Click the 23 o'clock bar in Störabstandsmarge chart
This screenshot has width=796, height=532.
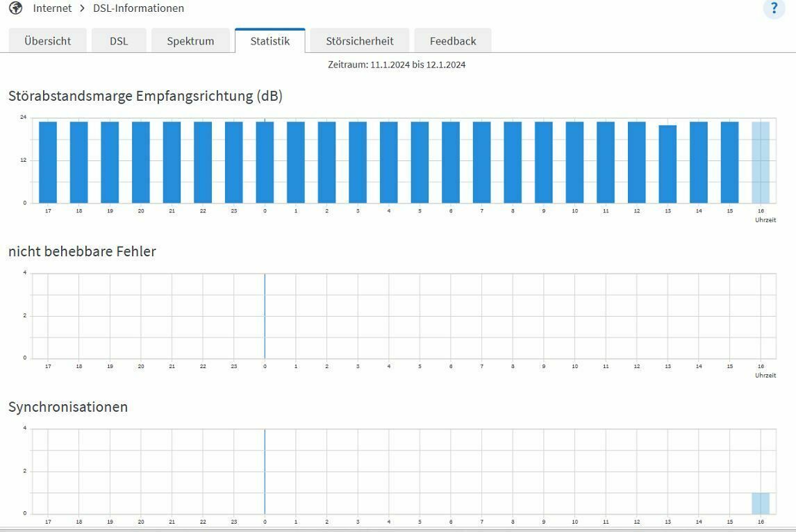pos(233,163)
